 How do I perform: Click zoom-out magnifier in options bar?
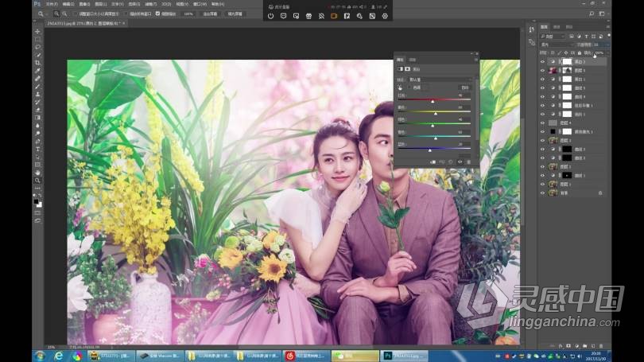(x=64, y=14)
